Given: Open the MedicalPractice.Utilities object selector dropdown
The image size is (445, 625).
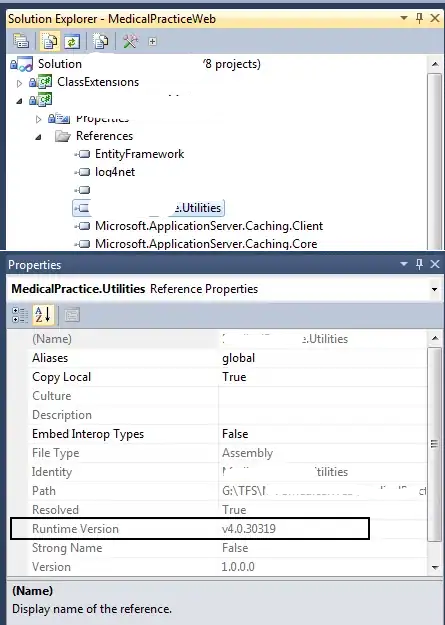Looking at the screenshot, I should pyautogui.click(x=435, y=289).
